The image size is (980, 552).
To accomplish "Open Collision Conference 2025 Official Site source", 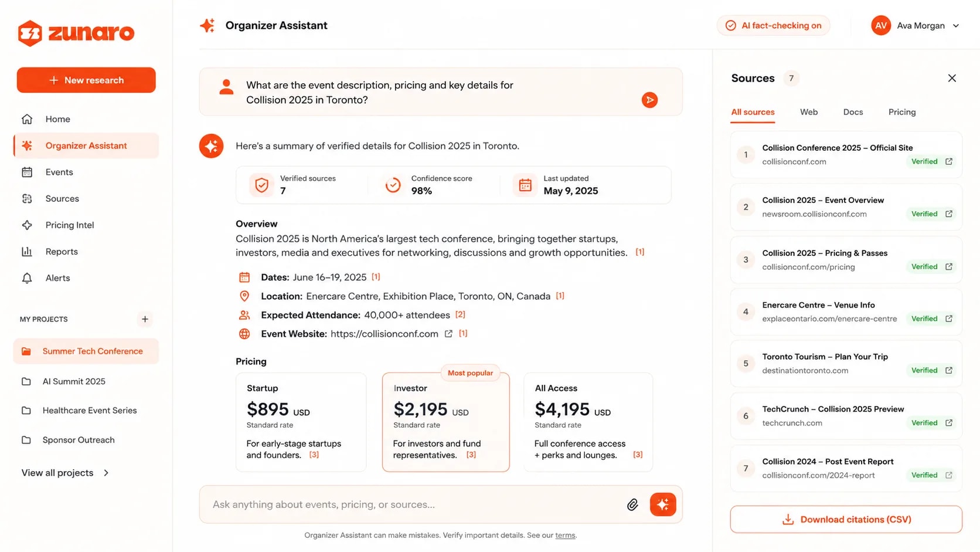I will 846,155.
